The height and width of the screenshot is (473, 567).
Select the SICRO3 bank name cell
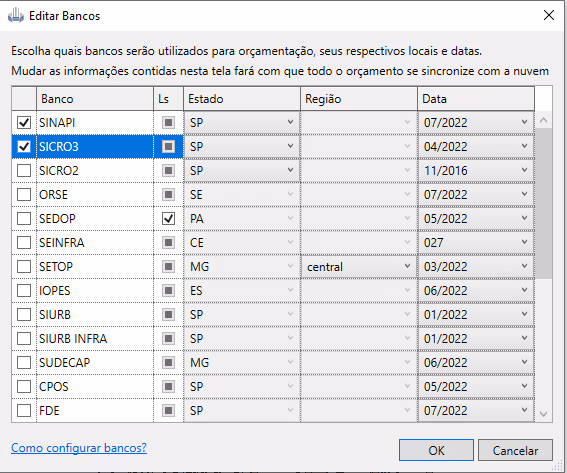pyautogui.click(x=95, y=146)
